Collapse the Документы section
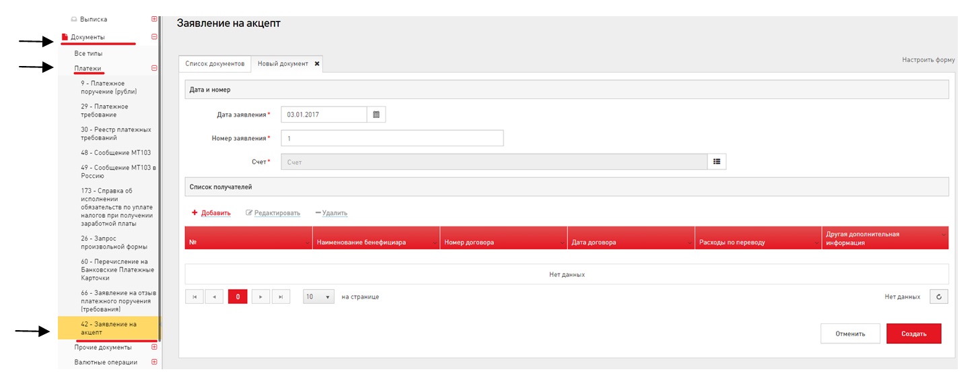This screenshot has width=980, height=380. (154, 37)
